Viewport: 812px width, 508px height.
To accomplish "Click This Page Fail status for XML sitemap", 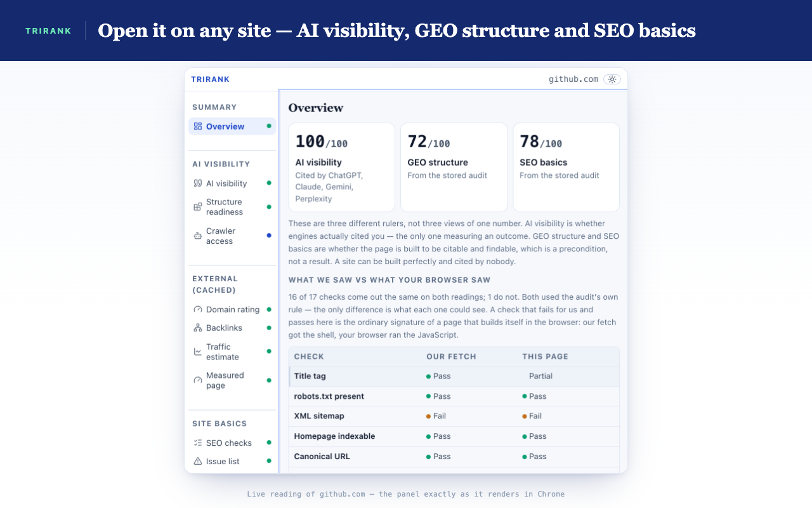I will click(x=532, y=417).
